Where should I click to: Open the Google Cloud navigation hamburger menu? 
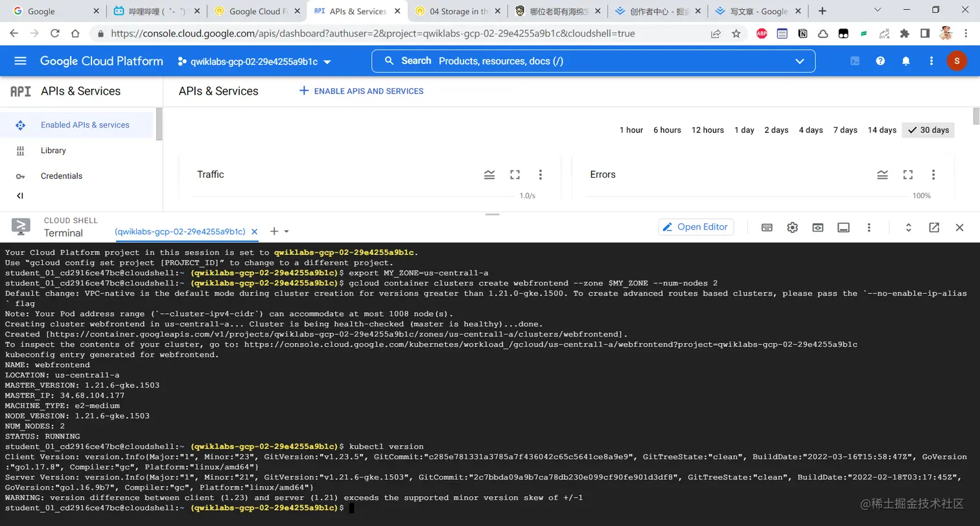20,61
